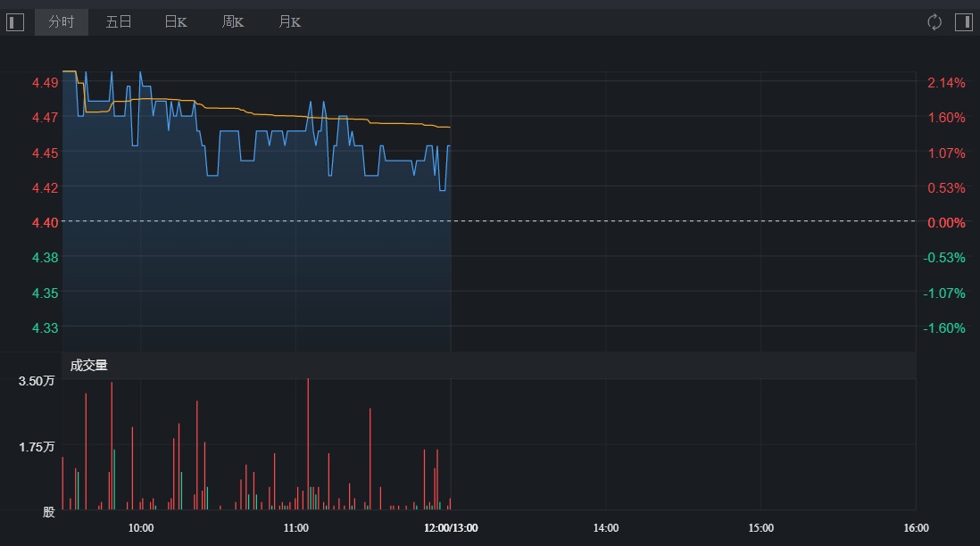Click the 4.47 price axis label

[x=45, y=118]
